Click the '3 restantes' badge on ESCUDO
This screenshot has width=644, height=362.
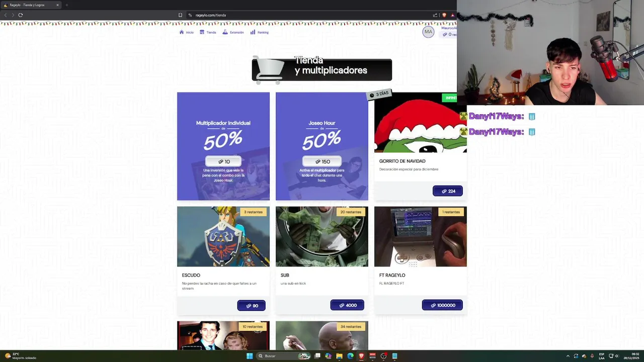point(253,212)
